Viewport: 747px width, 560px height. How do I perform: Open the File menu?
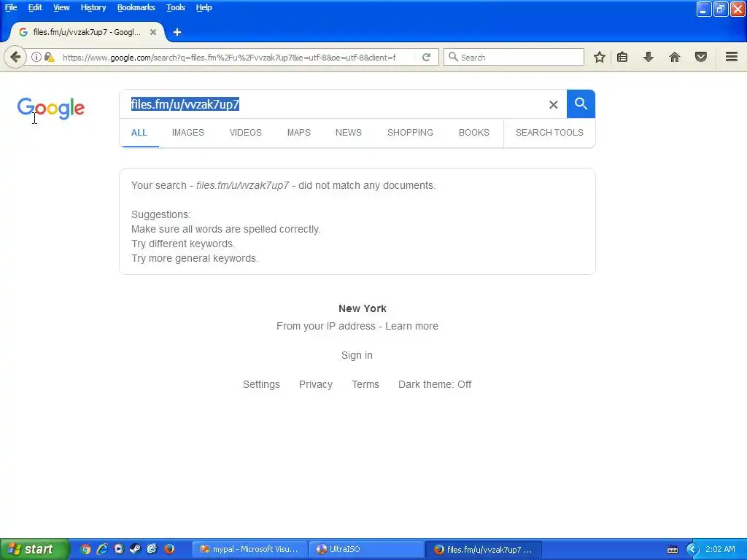(11, 7)
